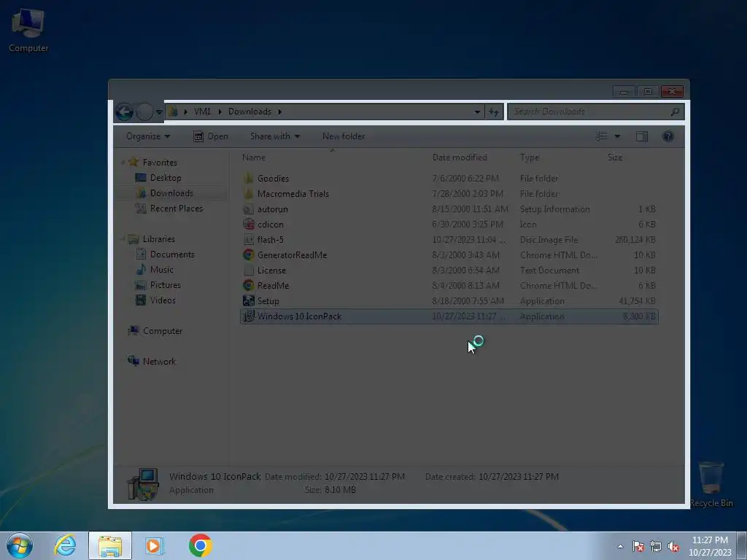This screenshot has height=560, width=747.
Task: Open the Videos library
Action: click(x=163, y=300)
